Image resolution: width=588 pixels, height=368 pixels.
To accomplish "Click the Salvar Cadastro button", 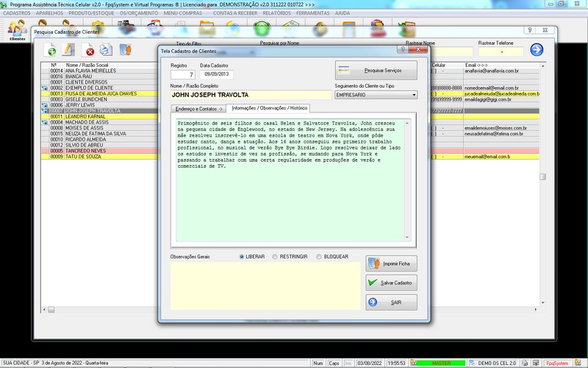I will pyautogui.click(x=391, y=283).
